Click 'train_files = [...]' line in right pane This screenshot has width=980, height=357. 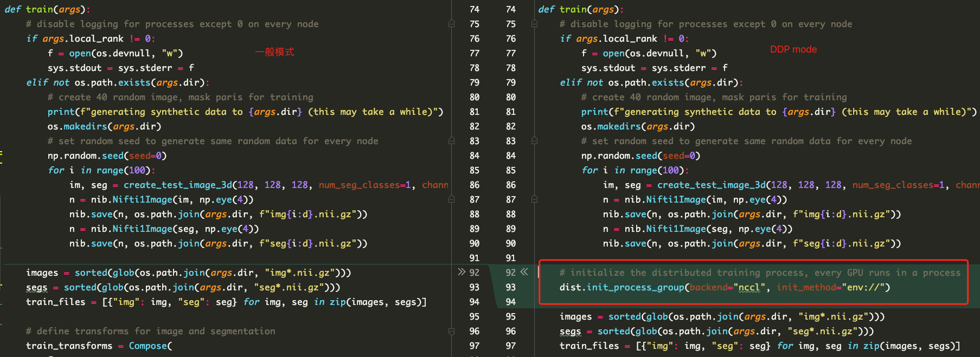pos(760,346)
